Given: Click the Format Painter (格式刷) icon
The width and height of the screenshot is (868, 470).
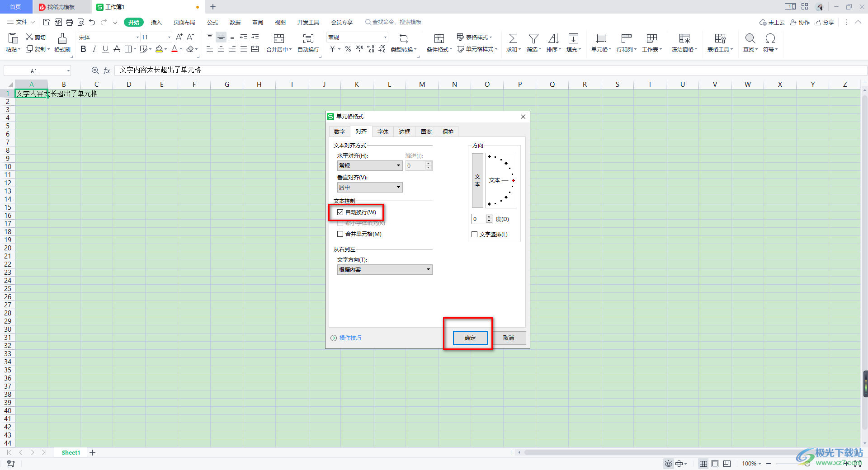Looking at the screenshot, I should [62, 38].
